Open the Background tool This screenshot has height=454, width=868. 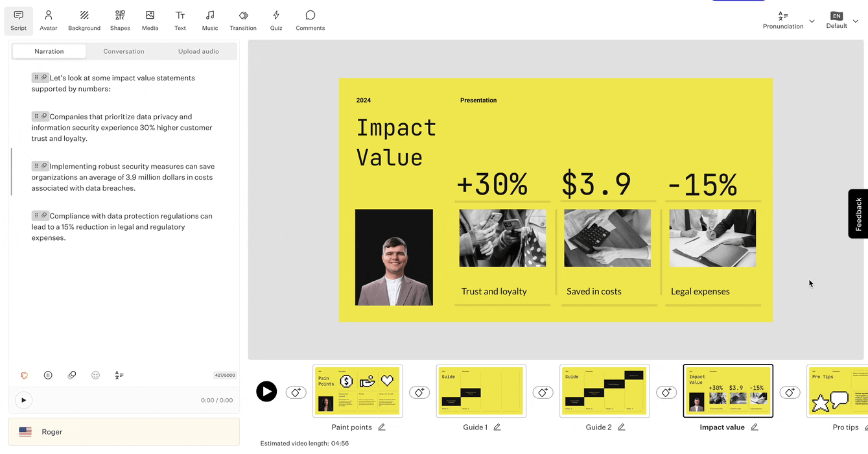(x=84, y=20)
